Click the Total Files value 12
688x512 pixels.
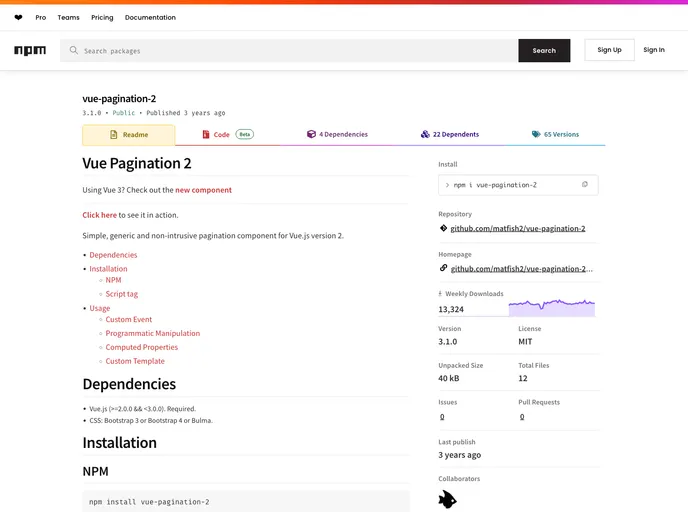[523, 378]
